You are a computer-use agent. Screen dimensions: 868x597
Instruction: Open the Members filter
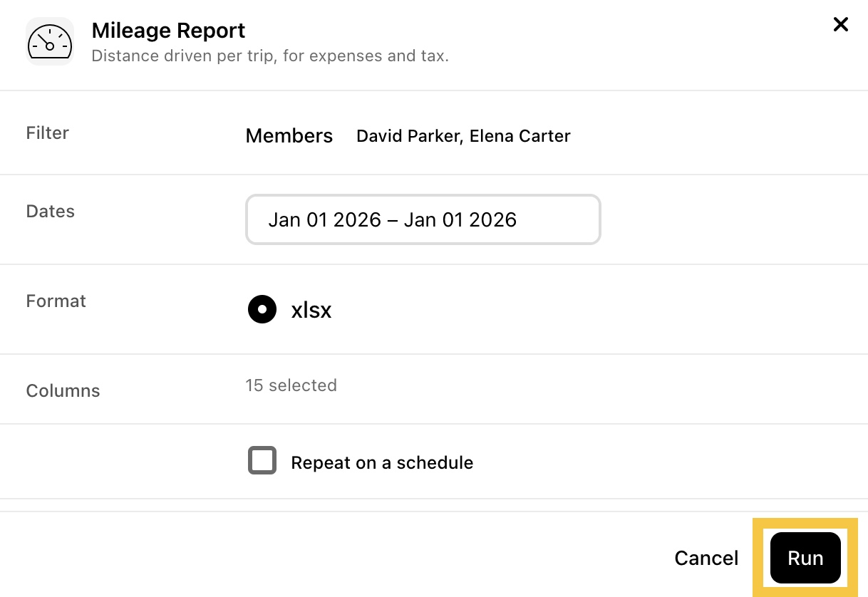[x=289, y=135]
